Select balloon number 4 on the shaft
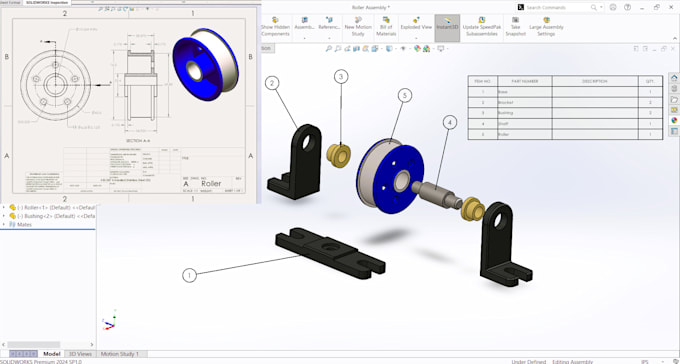Screen dimensions: 680x364 pos(450,123)
